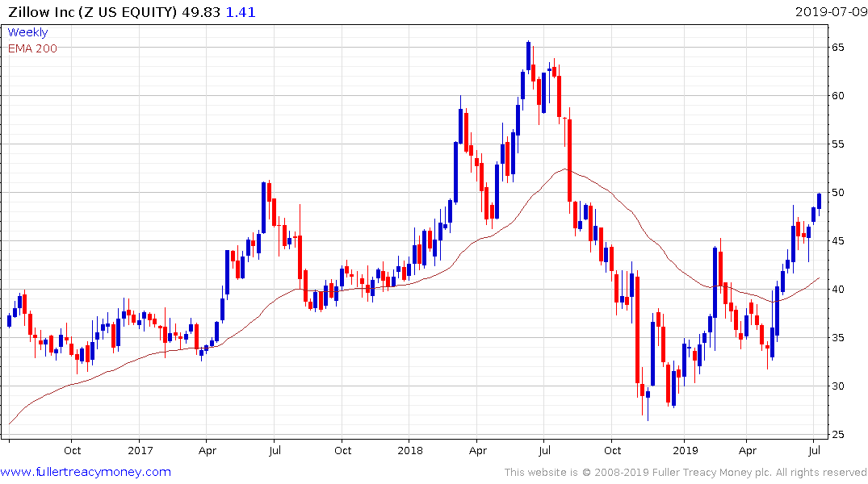Open the www.fullertreacymoney.com link

click(x=86, y=473)
